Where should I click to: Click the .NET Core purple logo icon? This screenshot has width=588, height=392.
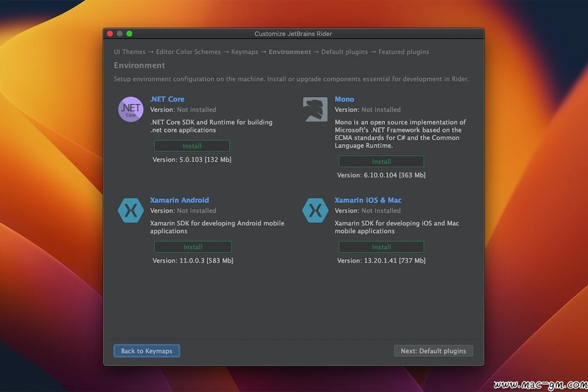131,109
